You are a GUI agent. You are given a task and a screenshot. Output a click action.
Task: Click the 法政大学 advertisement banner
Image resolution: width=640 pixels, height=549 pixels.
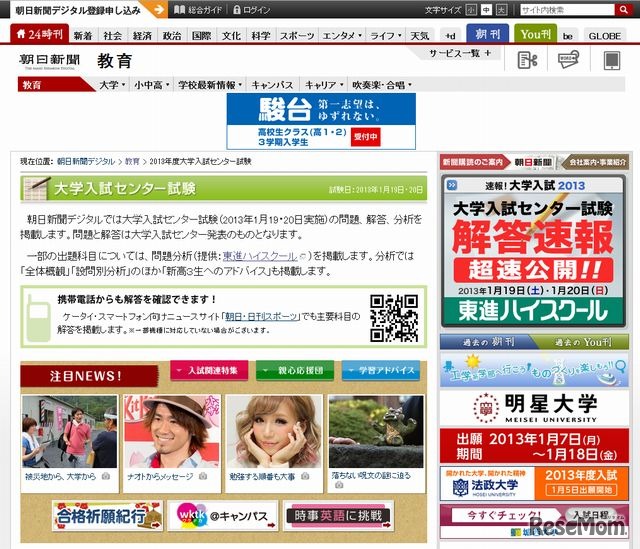coord(534,484)
